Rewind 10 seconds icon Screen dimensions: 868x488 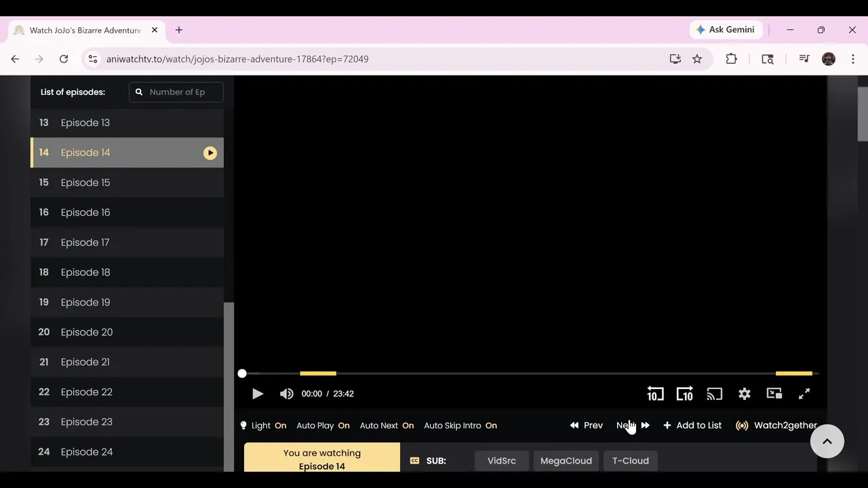click(655, 394)
